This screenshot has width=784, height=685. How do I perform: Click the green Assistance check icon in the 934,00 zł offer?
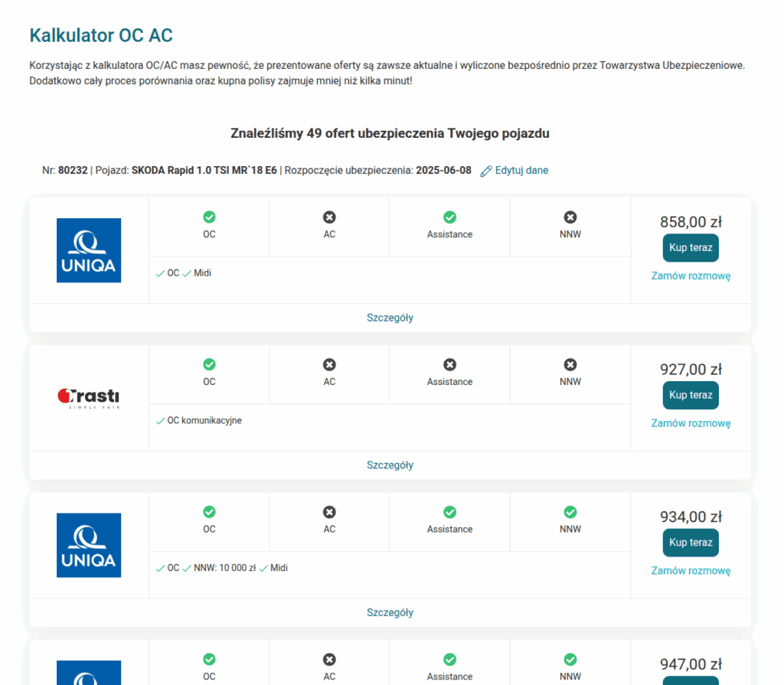[x=449, y=512]
